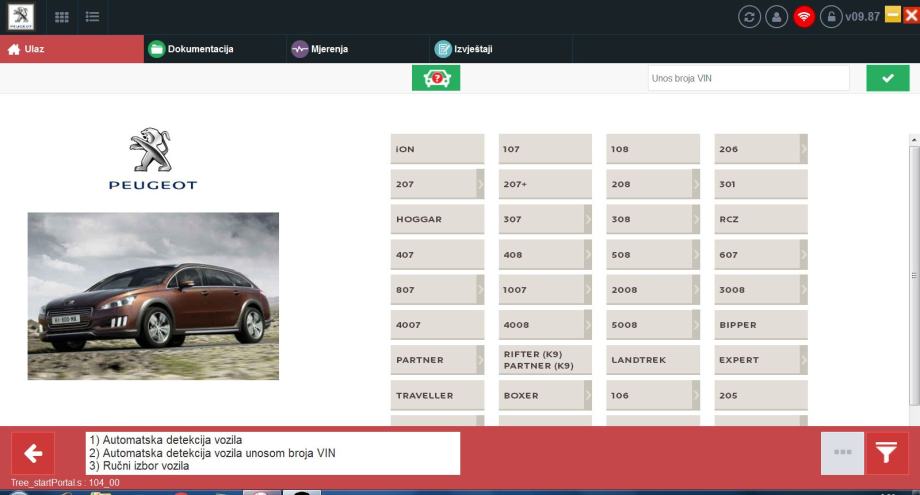The width and height of the screenshot is (920, 495).
Task: Click the model list vertical scrollbar
Action: click(914, 275)
